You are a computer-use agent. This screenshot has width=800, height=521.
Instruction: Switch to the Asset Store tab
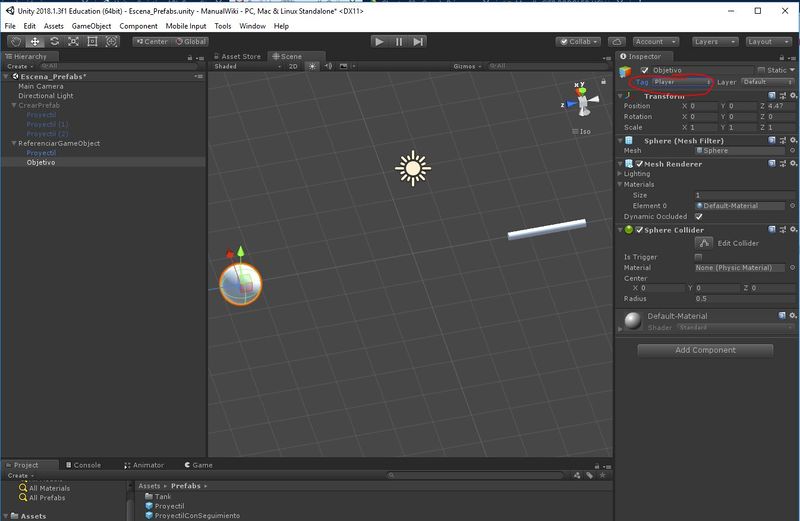(x=238, y=56)
